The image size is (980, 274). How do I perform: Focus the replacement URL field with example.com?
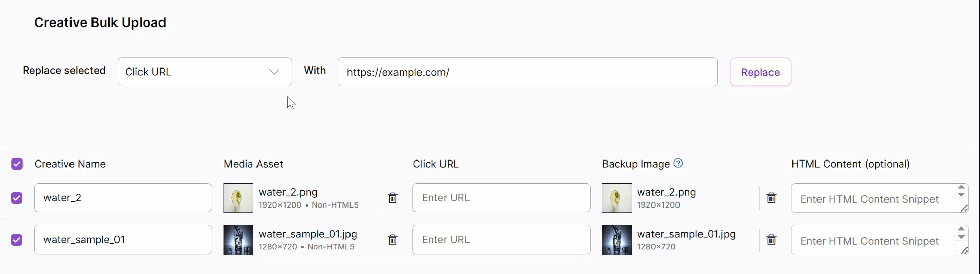[x=527, y=72]
